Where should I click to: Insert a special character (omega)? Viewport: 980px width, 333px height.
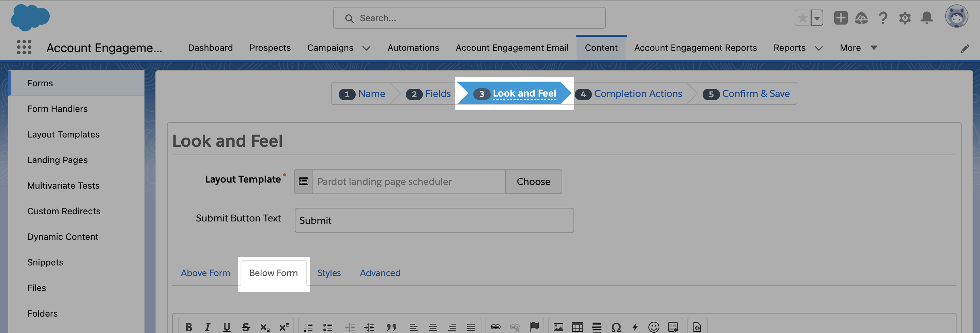click(616, 327)
